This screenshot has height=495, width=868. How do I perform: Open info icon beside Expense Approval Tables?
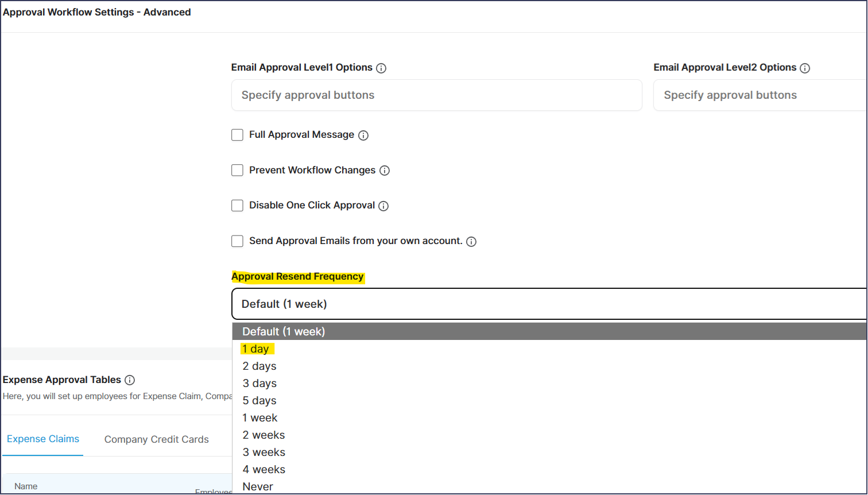coord(130,380)
